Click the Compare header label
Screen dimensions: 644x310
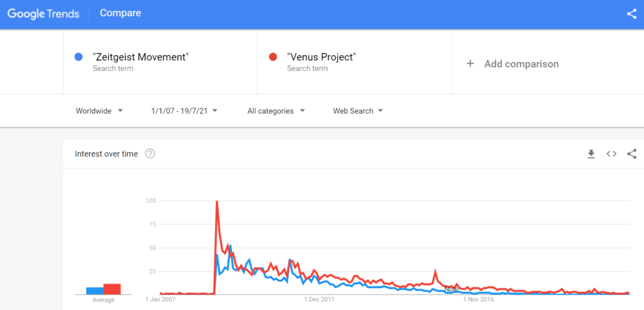click(120, 13)
